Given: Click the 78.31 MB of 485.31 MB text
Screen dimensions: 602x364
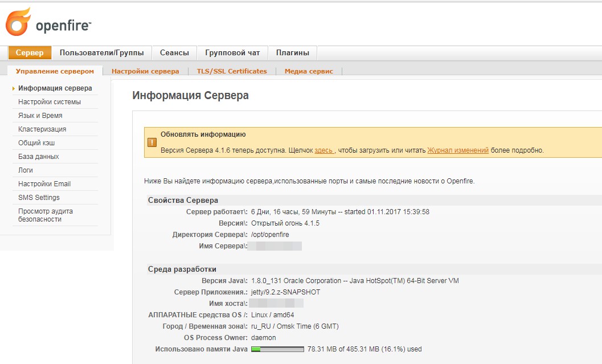Looking at the screenshot, I should tap(365, 349).
